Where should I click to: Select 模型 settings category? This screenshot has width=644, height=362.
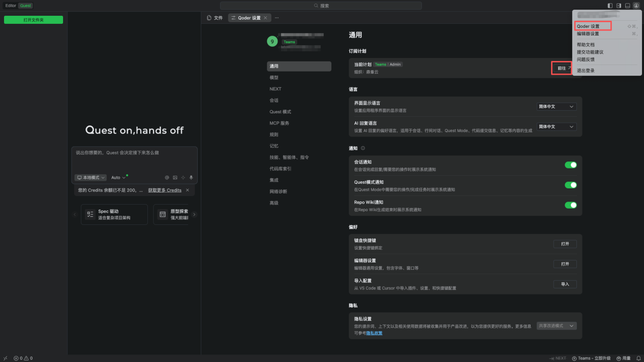point(299,78)
